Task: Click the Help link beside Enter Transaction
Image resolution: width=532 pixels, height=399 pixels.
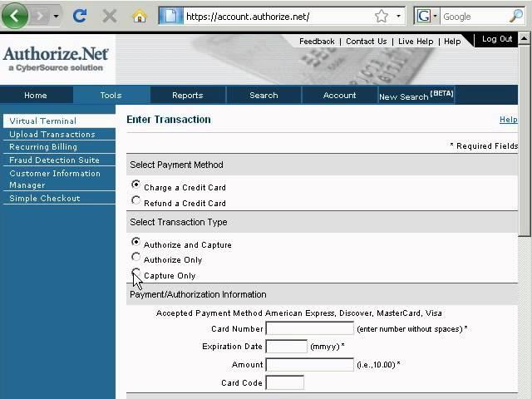Action: (508, 120)
